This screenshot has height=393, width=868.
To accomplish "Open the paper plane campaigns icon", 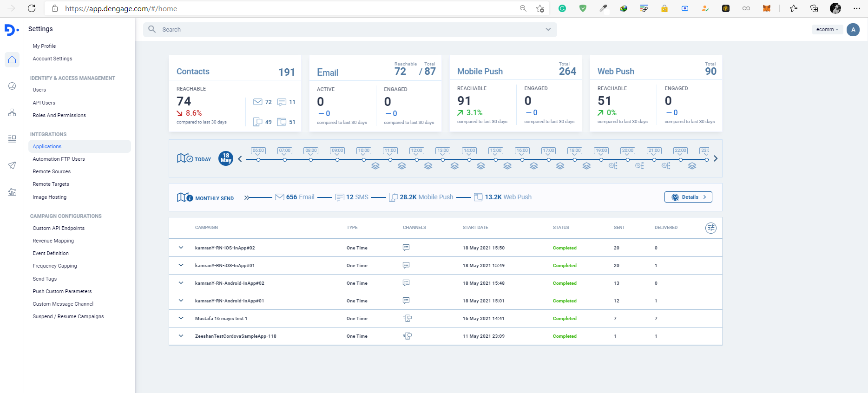I will [12, 165].
